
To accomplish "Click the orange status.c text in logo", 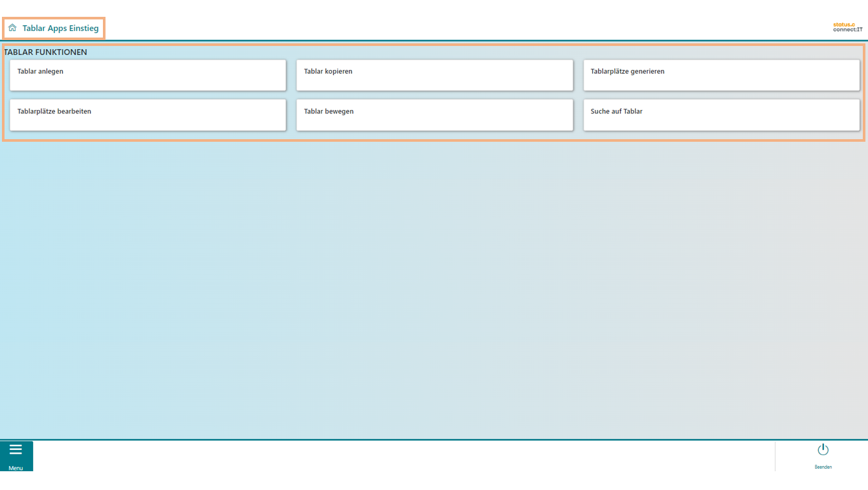I will [843, 25].
